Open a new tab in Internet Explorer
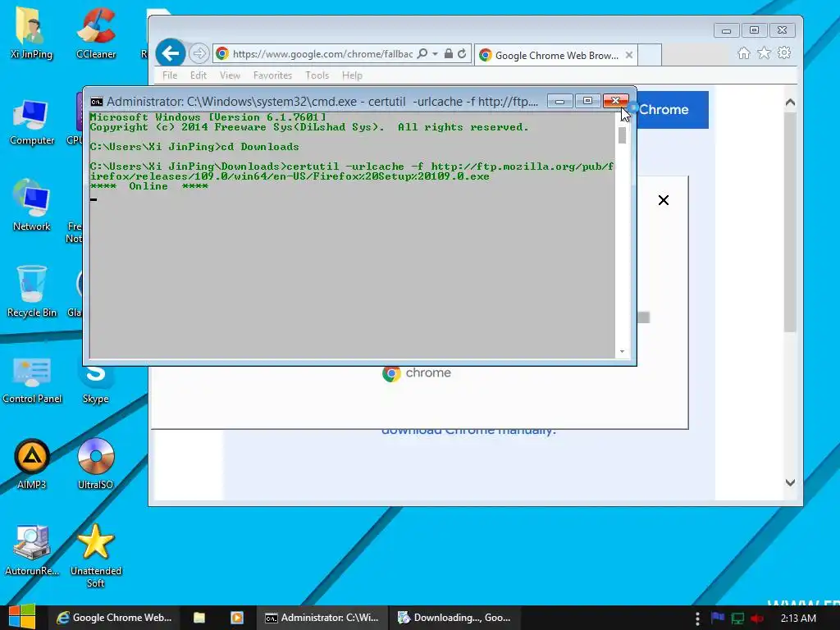The height and width of the screenshot is (630, 840). coord(650,55)
